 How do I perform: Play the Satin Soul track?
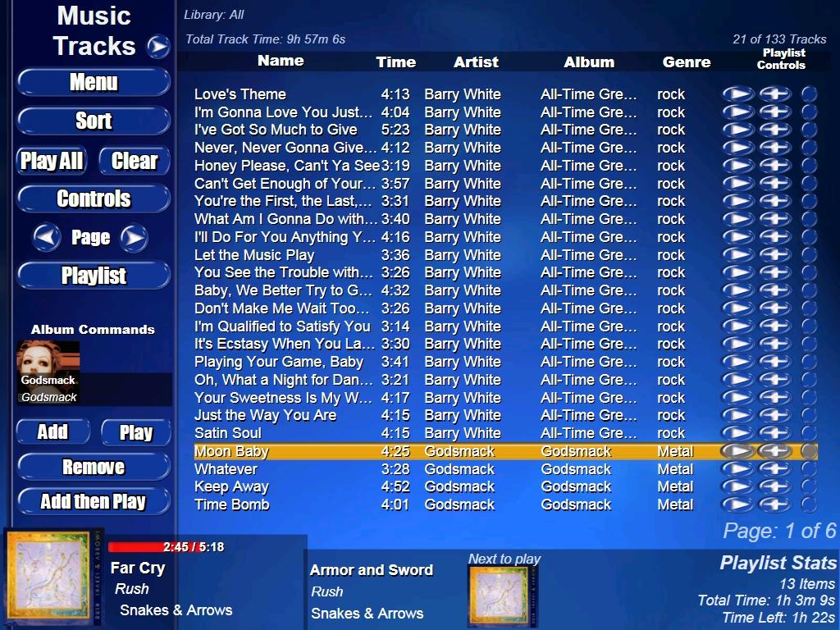[x=738, y=433]
